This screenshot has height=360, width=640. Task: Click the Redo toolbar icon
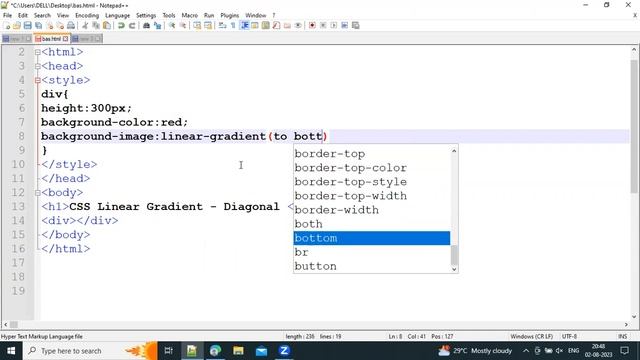pyautogui.click(x=132, y=25)
